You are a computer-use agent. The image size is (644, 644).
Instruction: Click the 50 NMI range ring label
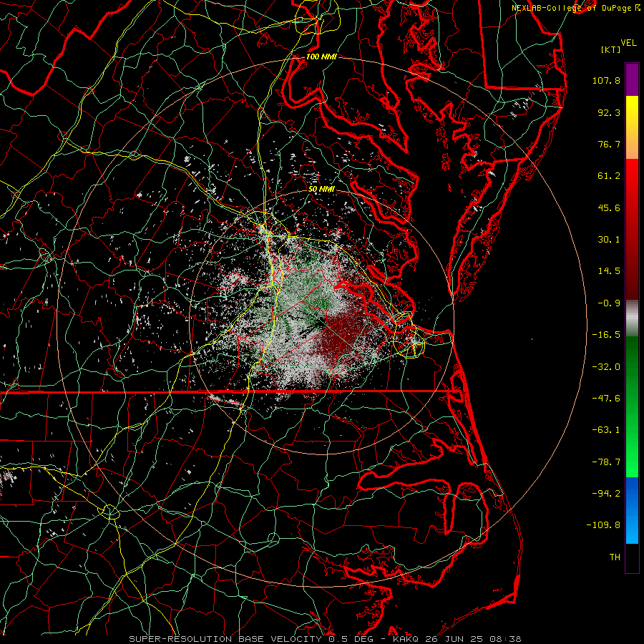pos(321,190)
